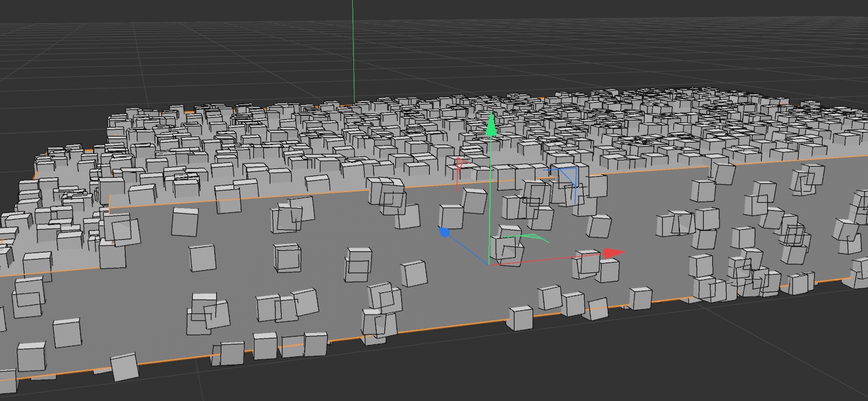Click the gizmo origin where axes meet
Screen dimensions: 868x401
[x=490, y=264]
